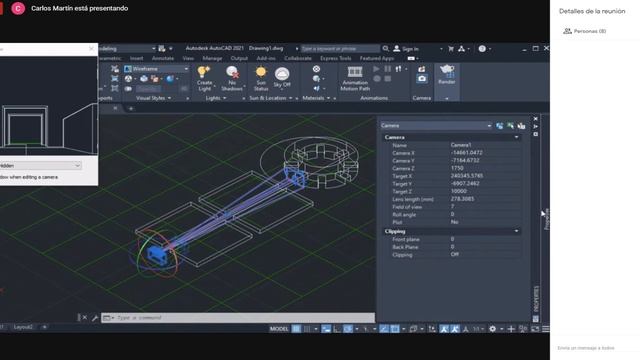This screenshot has height=360, width=640.
Task: Collapse the Camera section in Properties
Action: (516, 137)
